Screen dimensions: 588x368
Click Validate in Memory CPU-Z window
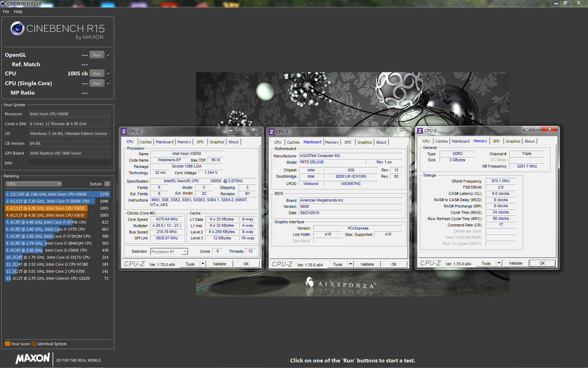(516, 263)
